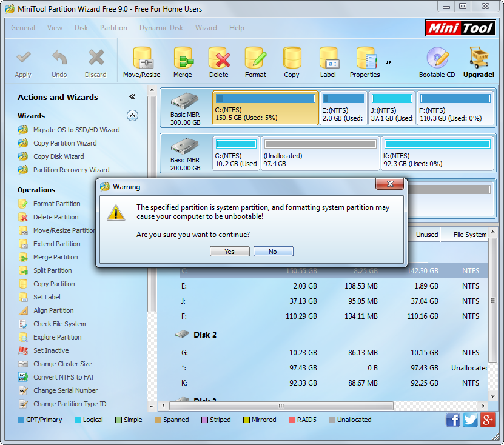Decline the warning with No
The height and width of the screenshot is (445, 504).
click(273, 251)
